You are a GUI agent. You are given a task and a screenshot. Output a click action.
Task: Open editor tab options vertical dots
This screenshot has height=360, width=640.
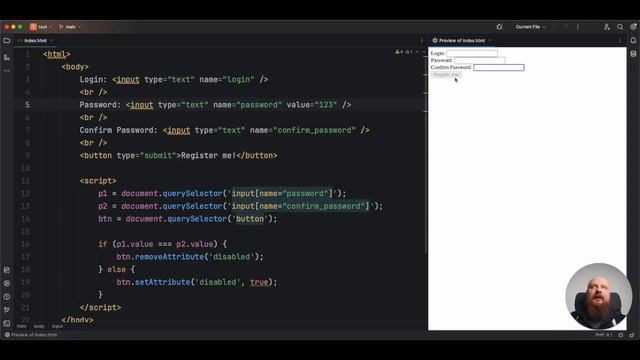click(422, 40)
